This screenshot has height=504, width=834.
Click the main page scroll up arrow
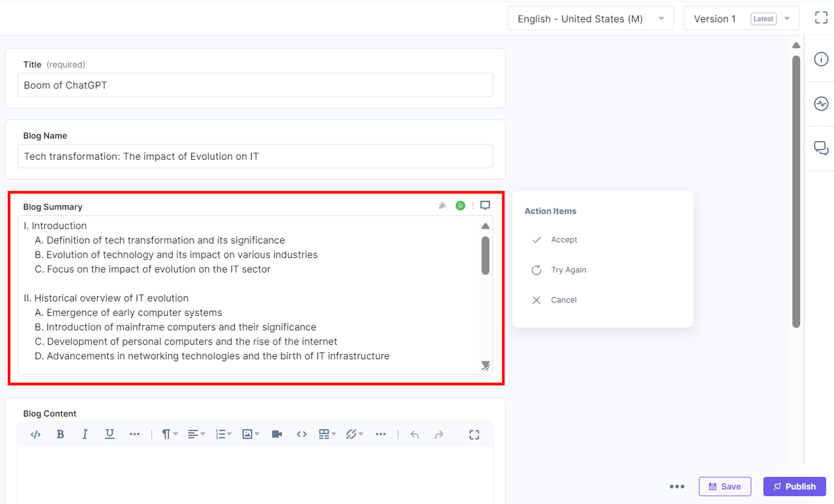[796, 45]
